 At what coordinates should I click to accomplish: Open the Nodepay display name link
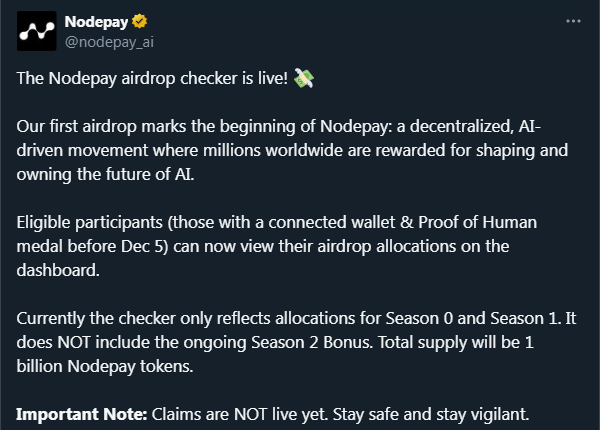point(91,21)
